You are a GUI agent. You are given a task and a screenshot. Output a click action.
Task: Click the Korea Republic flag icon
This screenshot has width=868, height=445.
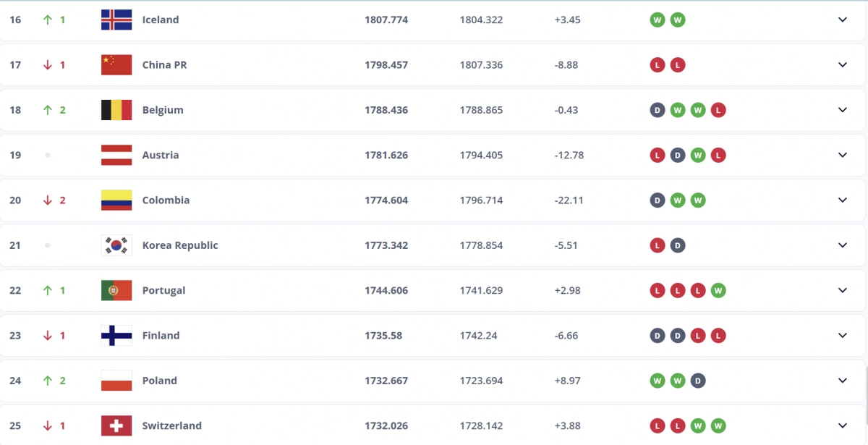click(x=116, y=245)
